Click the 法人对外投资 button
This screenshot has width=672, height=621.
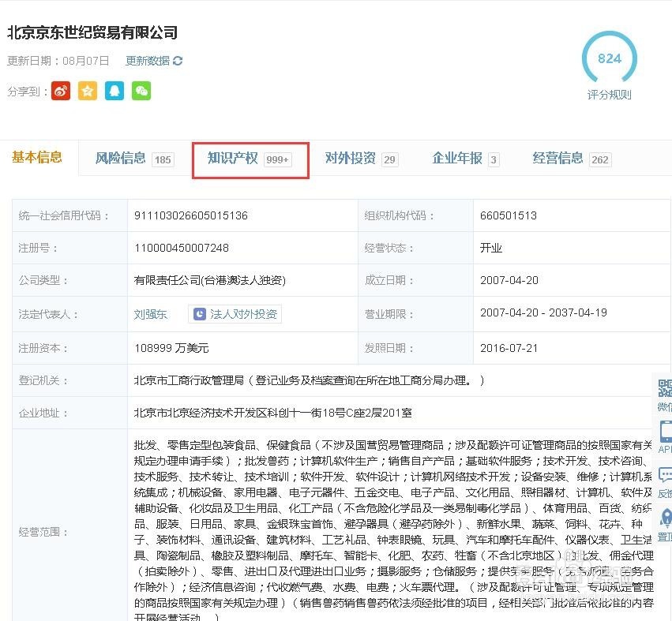(x=235, y=314)
